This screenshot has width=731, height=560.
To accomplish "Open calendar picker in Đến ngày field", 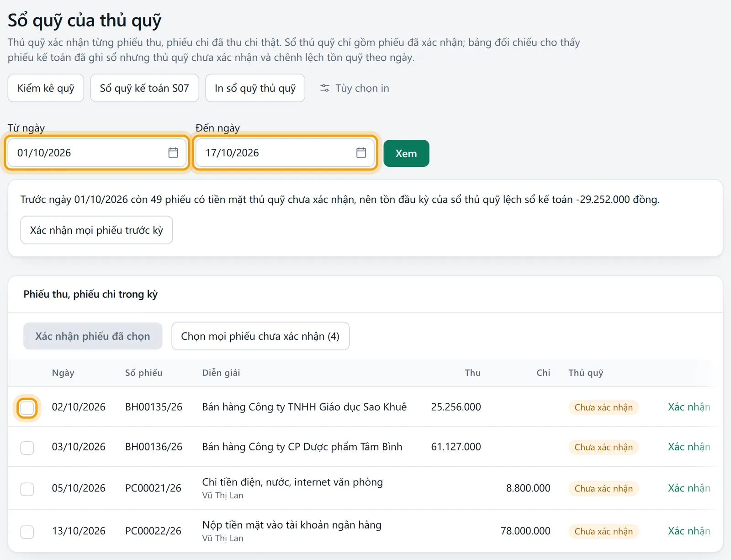I will 361,153.
